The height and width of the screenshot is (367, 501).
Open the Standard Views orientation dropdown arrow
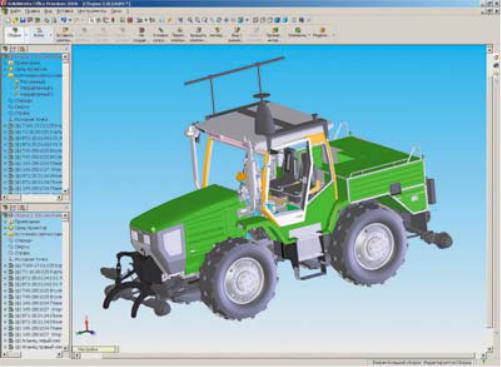[247, 20]
